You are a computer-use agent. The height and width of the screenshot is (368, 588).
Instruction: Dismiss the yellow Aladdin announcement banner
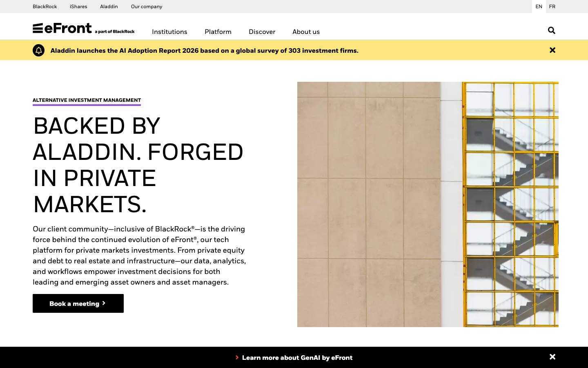pos(552,50)
